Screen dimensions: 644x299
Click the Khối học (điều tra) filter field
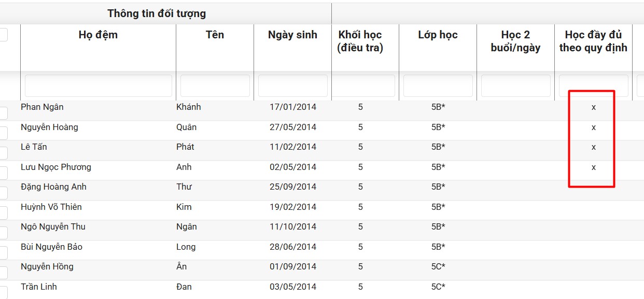coord(363,86)
